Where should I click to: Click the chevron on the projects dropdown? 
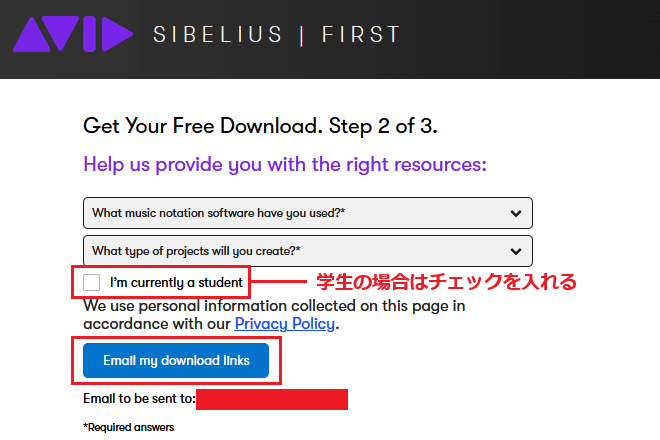click(516, 250)
